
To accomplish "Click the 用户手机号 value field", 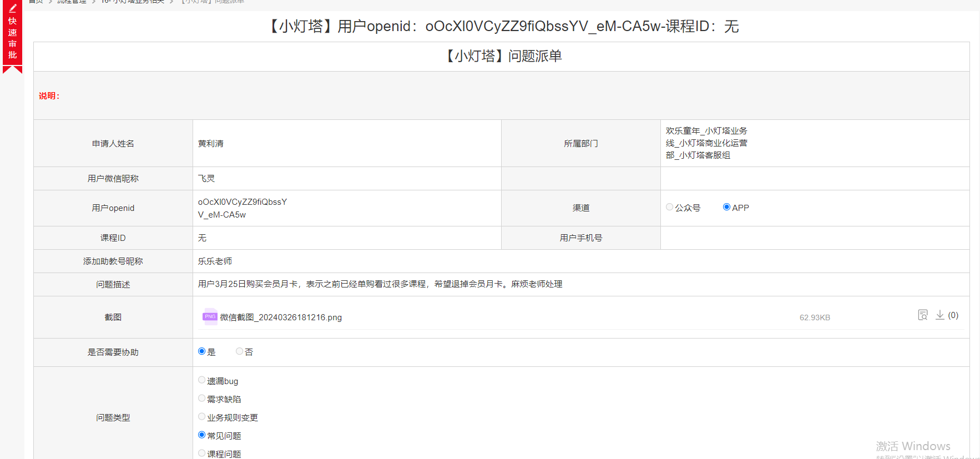I will tap(814, 238).
